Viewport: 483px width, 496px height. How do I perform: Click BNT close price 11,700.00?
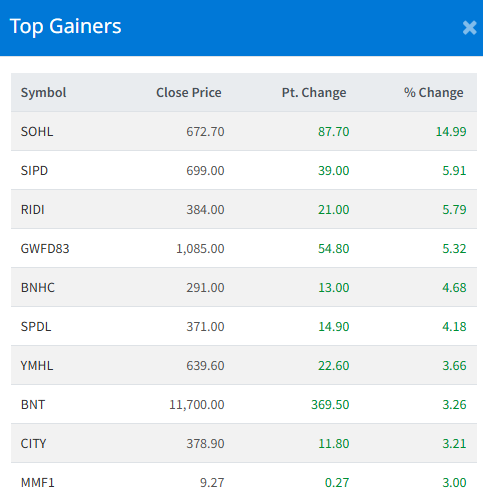click(197, 405)
